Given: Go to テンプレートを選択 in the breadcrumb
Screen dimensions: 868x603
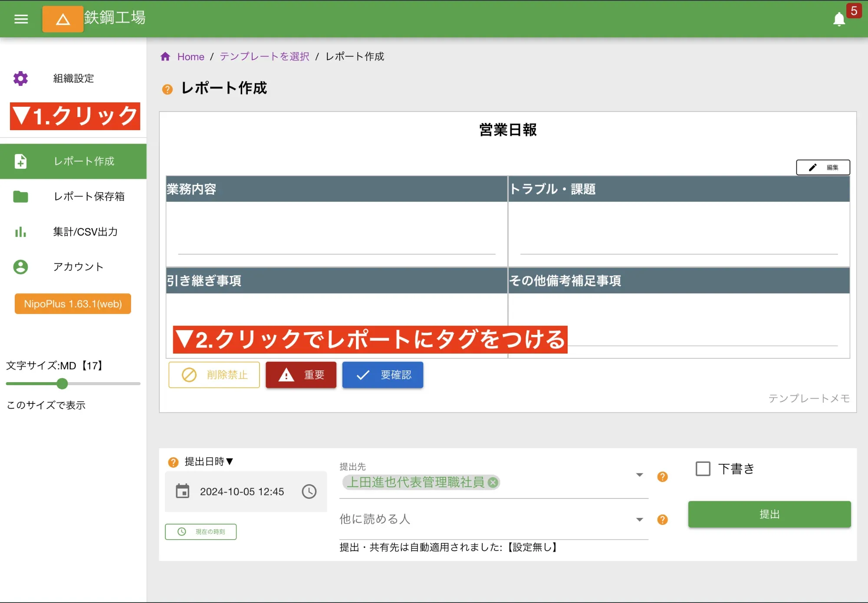Looking at the screenshot, I should (263, 56).
